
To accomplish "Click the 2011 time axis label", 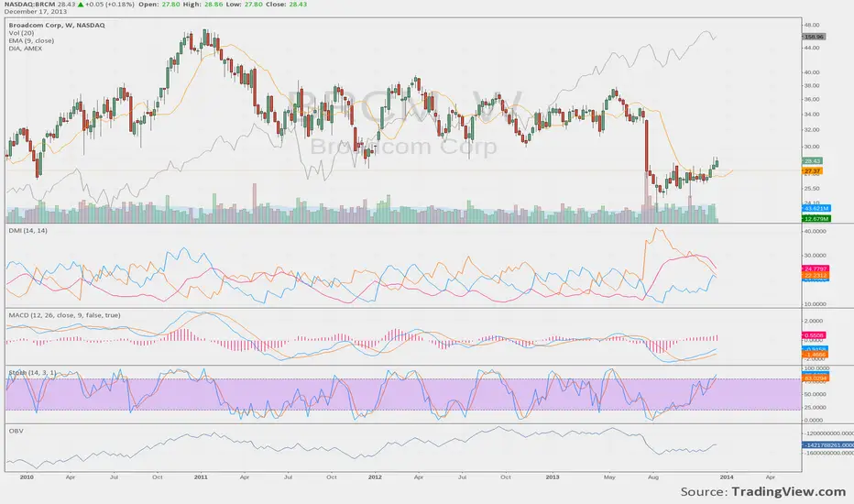I will tap(201, 477).
